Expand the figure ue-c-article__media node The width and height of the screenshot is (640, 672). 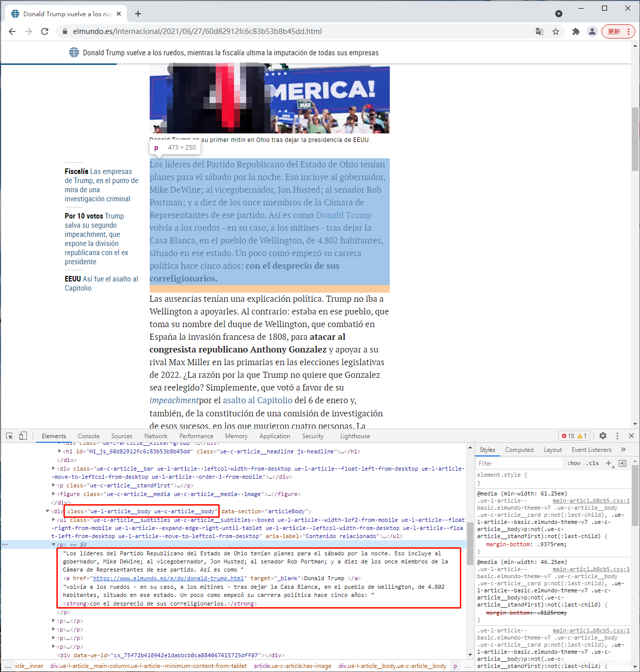point(54,494)
